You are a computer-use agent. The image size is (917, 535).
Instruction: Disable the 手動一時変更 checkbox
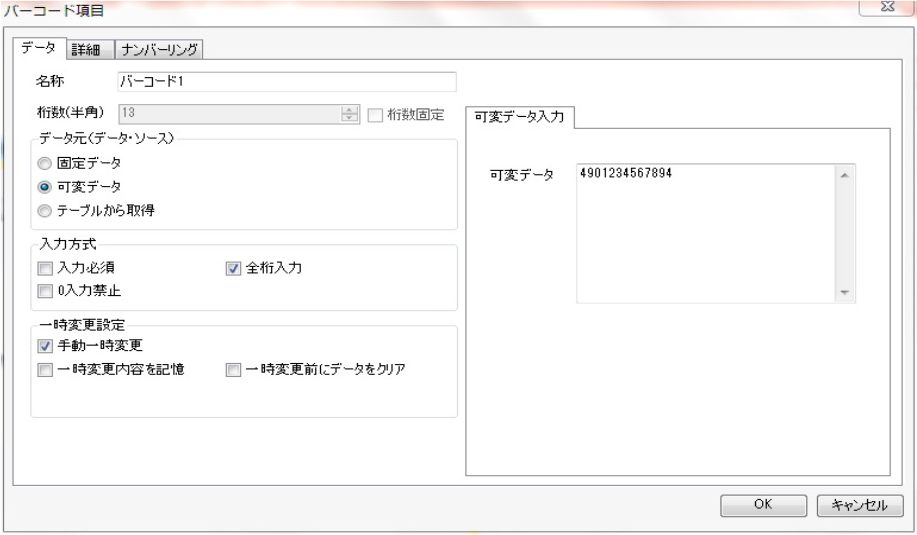tap(44, 346)
